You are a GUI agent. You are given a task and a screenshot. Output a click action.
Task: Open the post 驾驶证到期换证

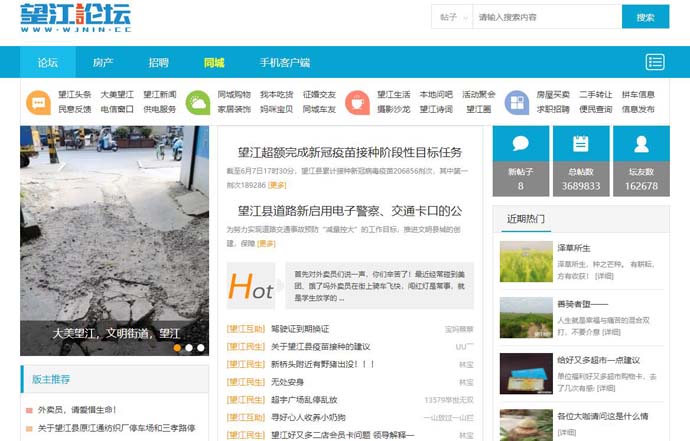tap(300, 329)
